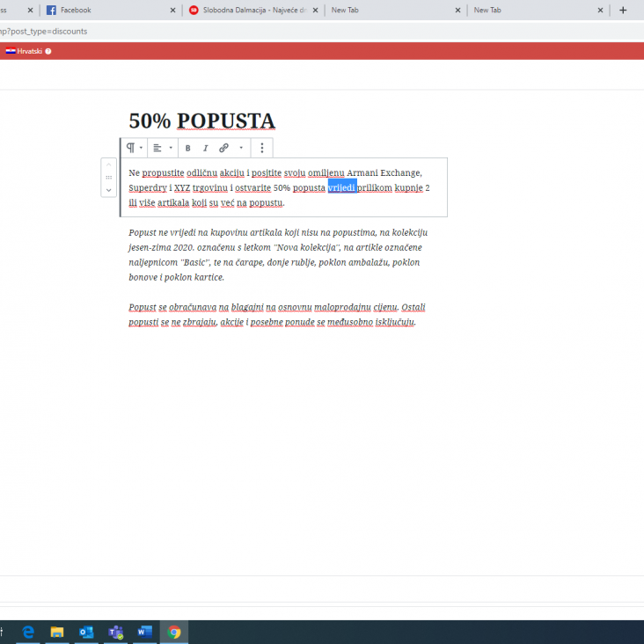Close the Slobodna Dalmacija tab

tap(316, 11)
